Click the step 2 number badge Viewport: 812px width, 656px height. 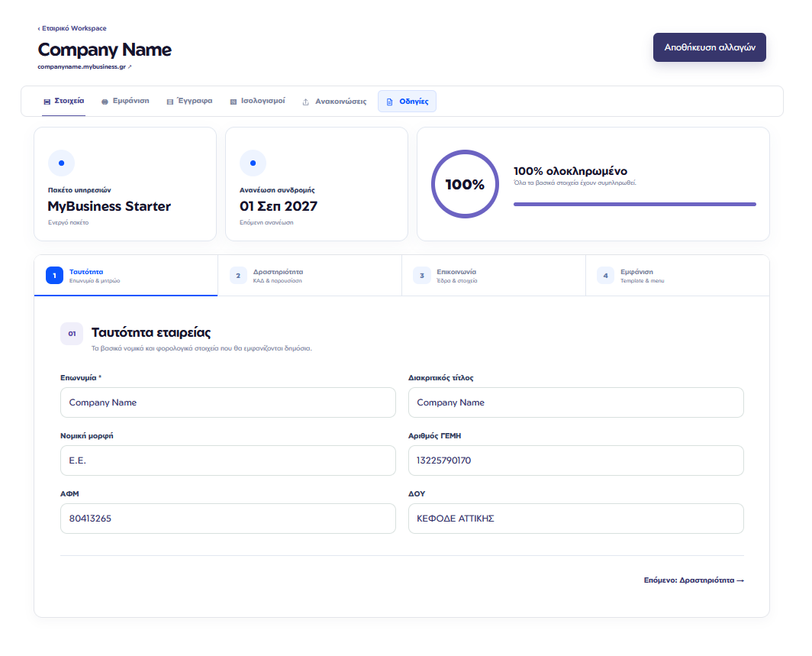[x=238, y=276]
